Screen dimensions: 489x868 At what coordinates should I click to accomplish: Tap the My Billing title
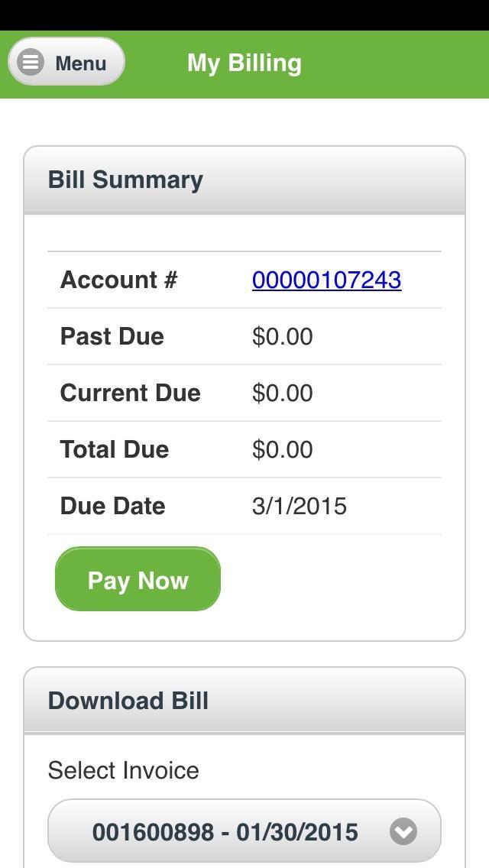(x=244, y=63)
